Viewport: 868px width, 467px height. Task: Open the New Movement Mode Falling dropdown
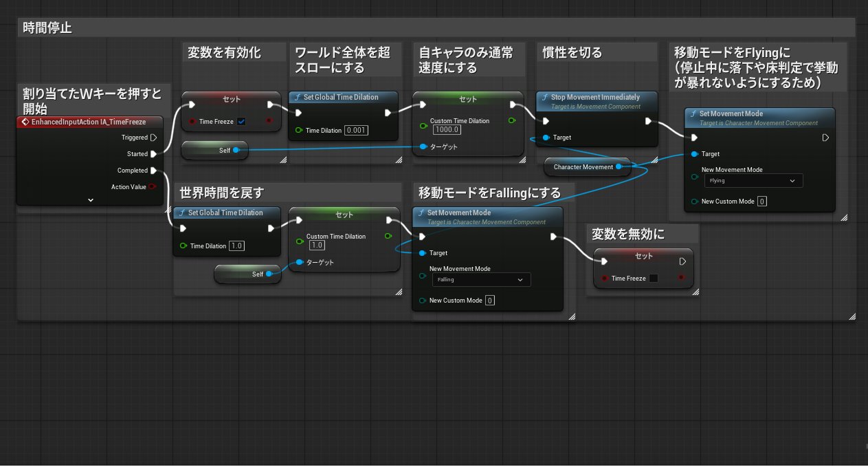[482, 280]
